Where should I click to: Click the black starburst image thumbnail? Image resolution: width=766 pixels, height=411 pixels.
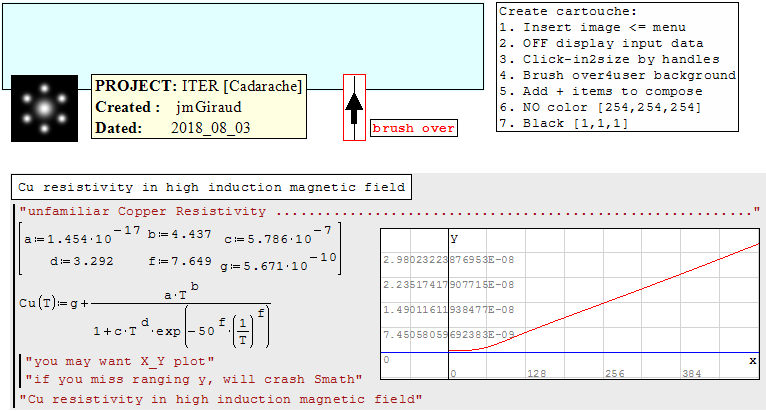coord(44,108)
